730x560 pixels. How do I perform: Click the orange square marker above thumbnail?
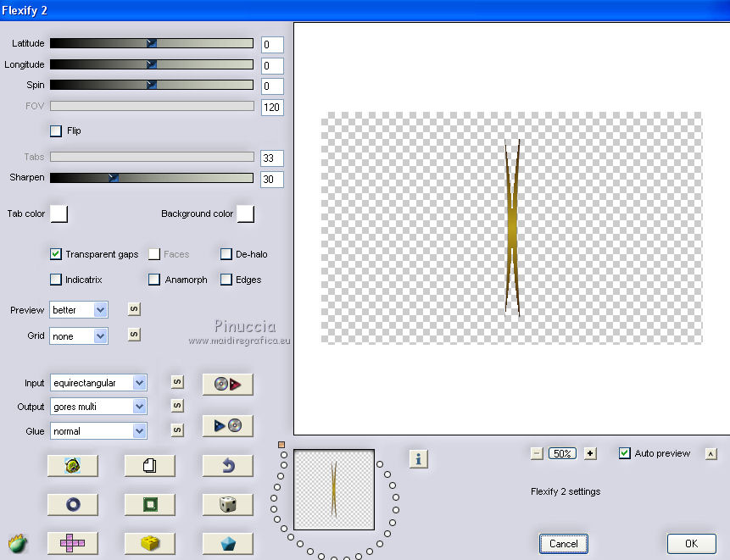point(281,445)
